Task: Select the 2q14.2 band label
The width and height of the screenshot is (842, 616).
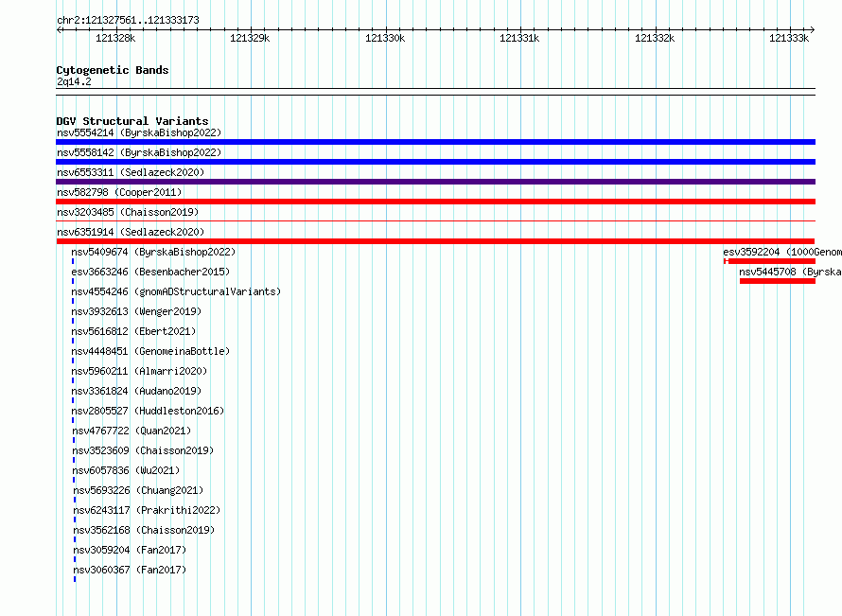Action: [74, 81]
